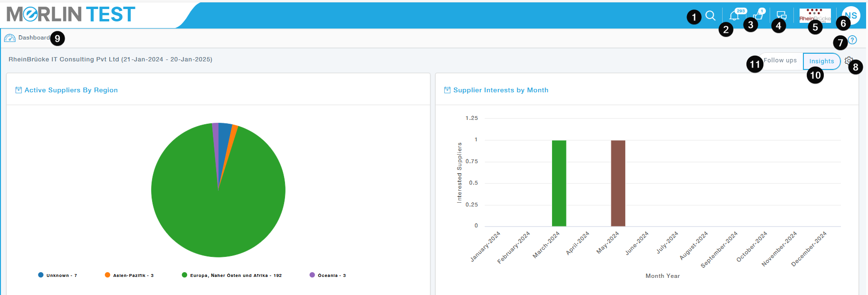This screenshot has height=295, width=868.
Task: Click the Active Suppliers By Region title
Action: pos(71,90)
